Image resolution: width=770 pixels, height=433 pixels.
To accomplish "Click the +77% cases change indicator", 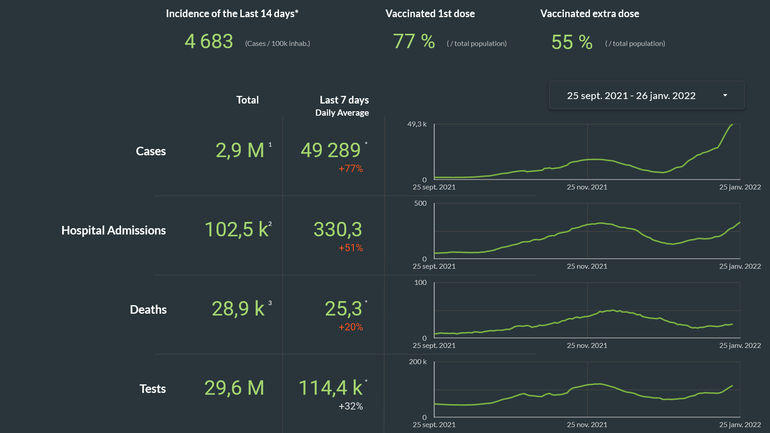I will [350, 169].
